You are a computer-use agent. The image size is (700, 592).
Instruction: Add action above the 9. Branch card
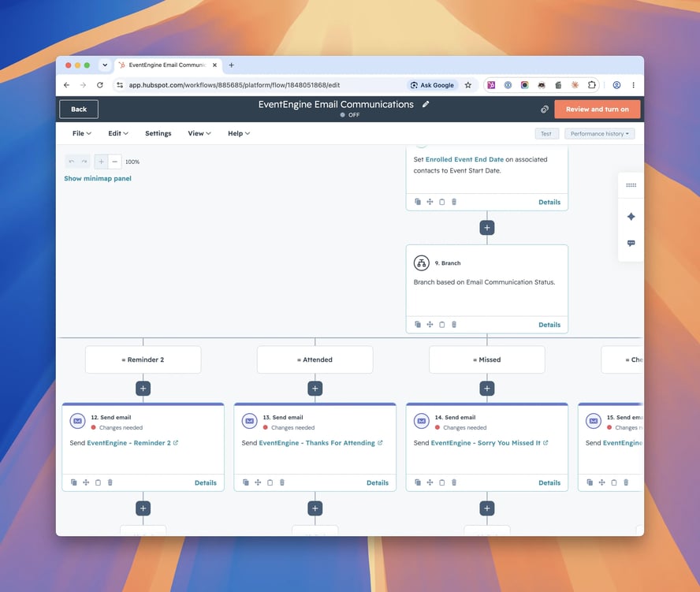coord(487,228)
